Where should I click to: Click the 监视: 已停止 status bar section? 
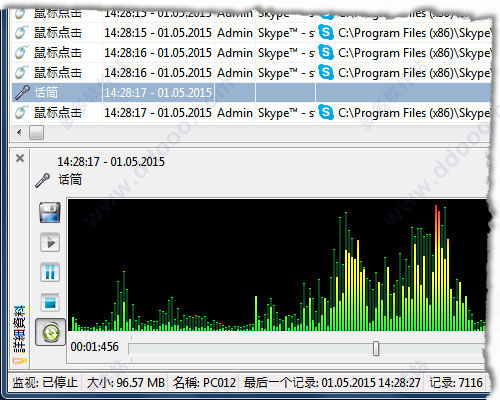45,382
